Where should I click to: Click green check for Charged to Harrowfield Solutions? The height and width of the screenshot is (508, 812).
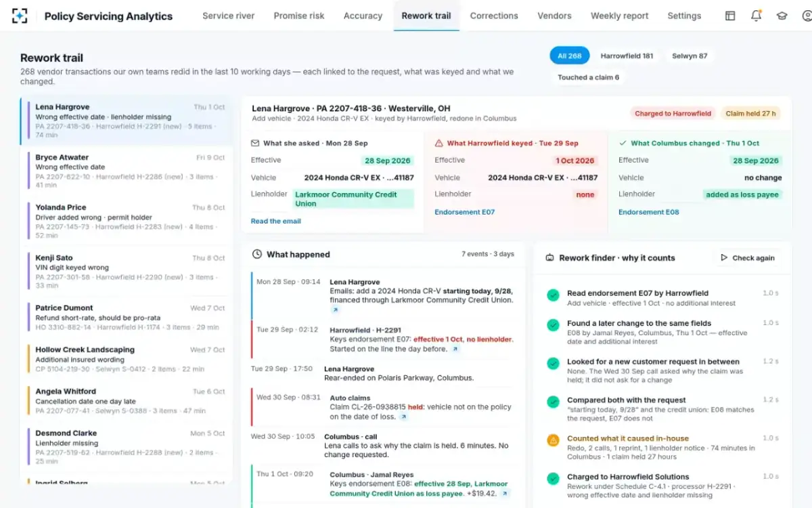(x=553, y=478)
